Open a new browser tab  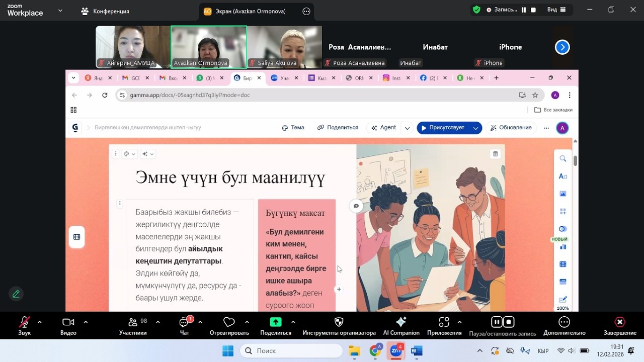496,78
